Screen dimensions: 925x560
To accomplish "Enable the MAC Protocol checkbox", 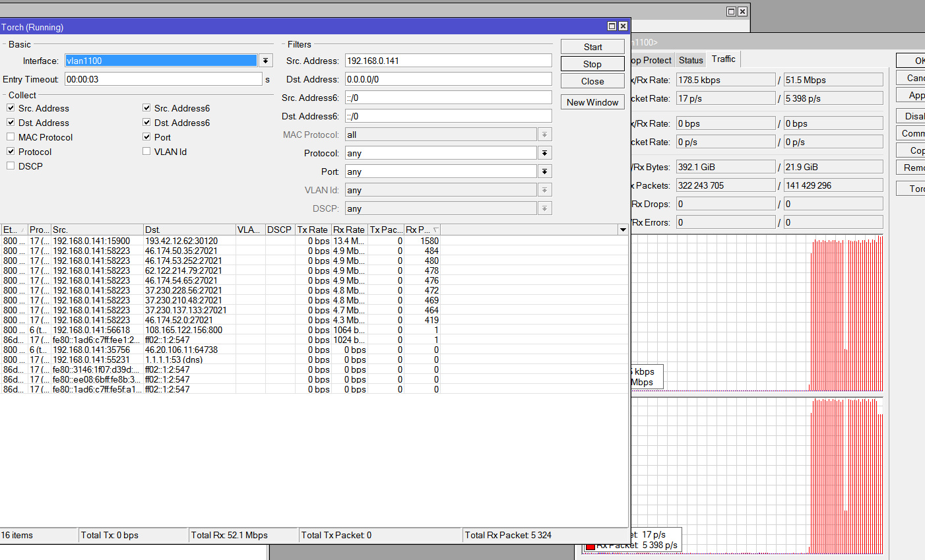I will tap(11, 137).
